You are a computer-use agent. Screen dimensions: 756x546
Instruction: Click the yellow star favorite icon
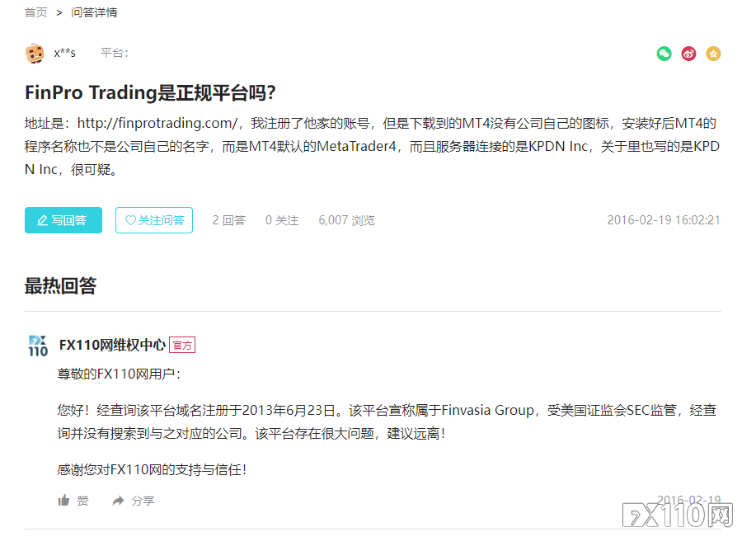(x=713, y=54)
